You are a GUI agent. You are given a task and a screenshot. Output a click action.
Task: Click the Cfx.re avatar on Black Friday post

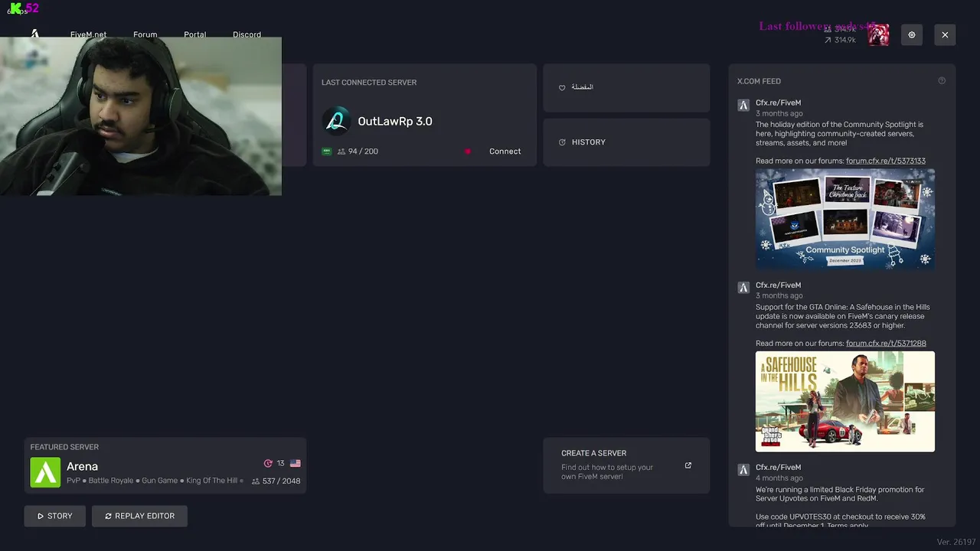(743, 470)
